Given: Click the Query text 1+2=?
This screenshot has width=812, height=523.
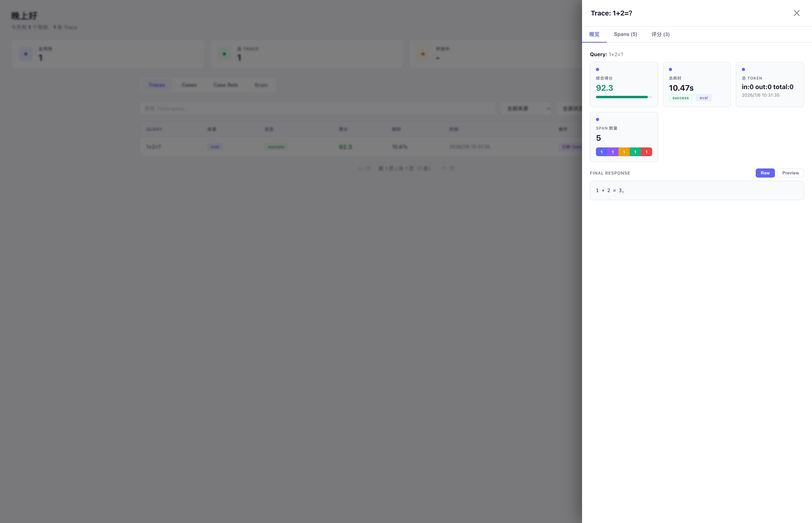Looking at the screenshot, I should (616, 54).
